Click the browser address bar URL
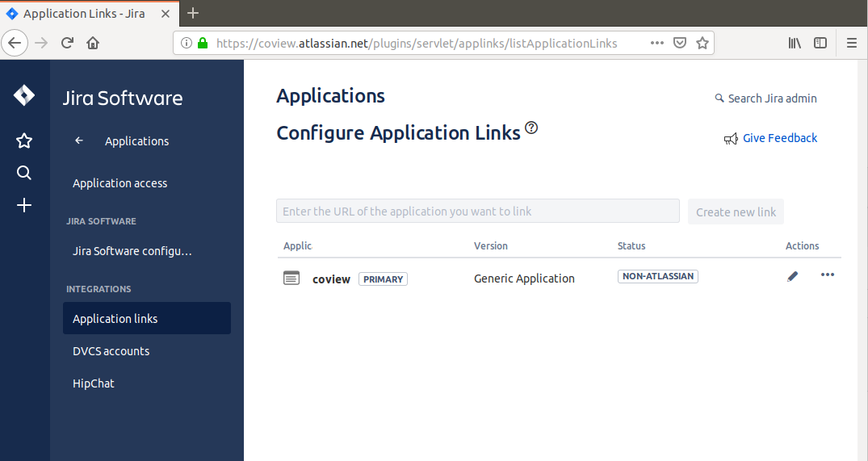Screen dimensions: 868x461 point(417,43)
